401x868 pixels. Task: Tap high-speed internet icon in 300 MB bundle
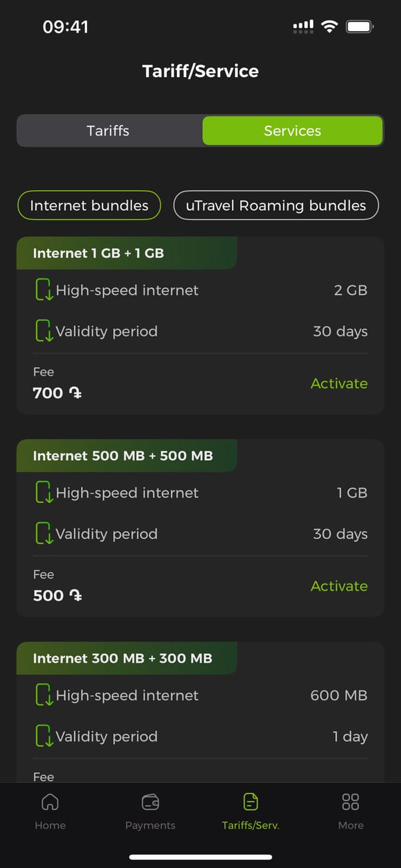[x=44, y=696]
